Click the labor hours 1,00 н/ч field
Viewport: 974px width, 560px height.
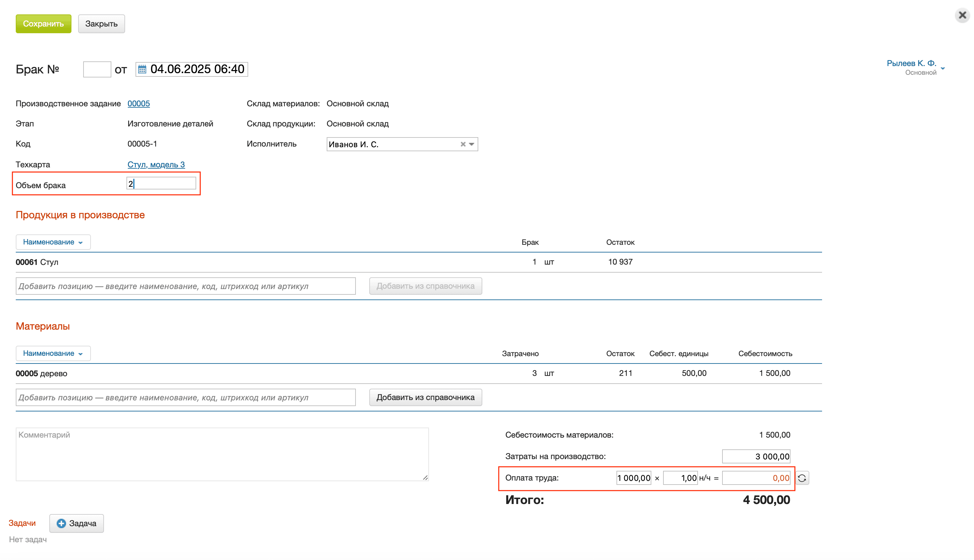point(680,478)
